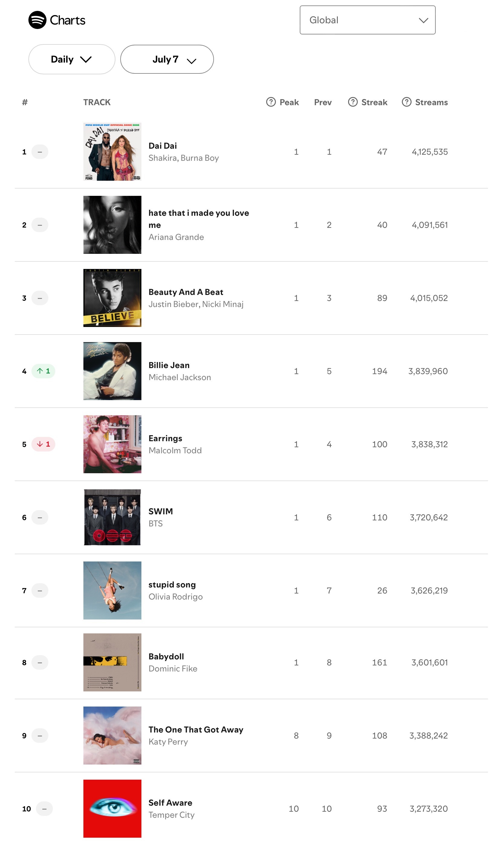This screenshot has width=504, height=841.
Task: Click the Babydoll track title
Action: (166, 656)
